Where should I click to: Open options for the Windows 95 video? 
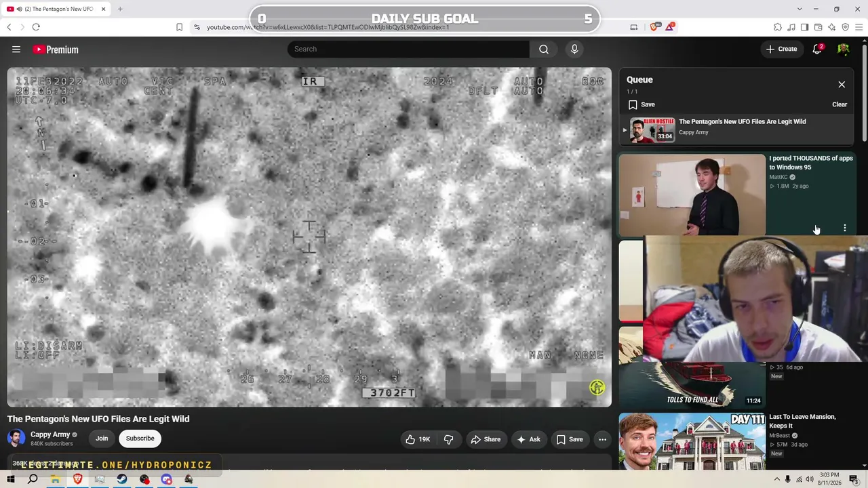pos(845,228)
